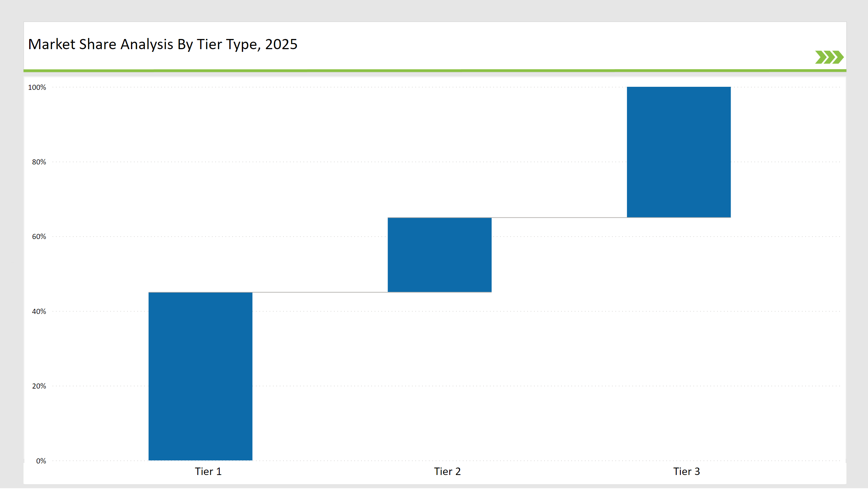The image size is (868, 495).
Task: Click the '0%' y-axis label
Action: pos(41,461)
